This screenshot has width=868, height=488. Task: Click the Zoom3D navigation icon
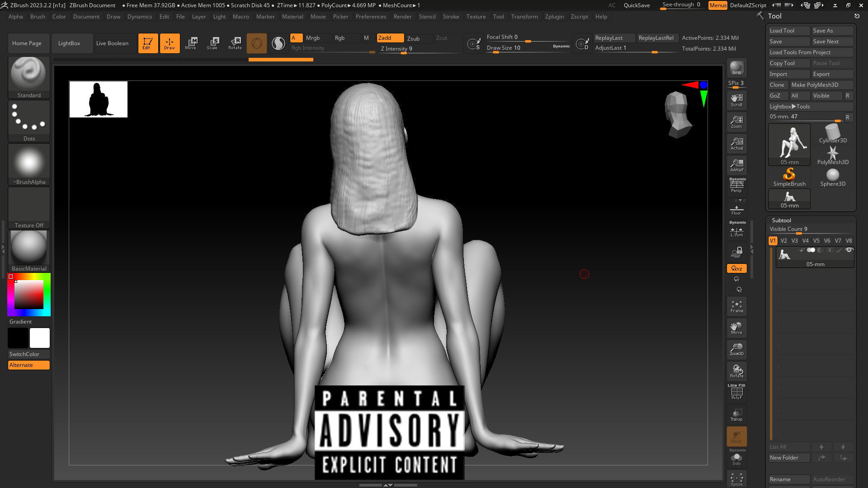coord(736,349)
